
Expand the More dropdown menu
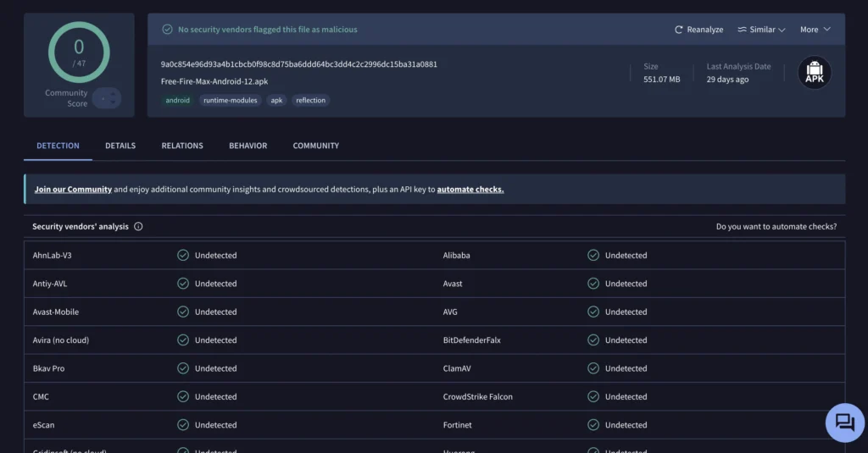[x=815, y=30]
